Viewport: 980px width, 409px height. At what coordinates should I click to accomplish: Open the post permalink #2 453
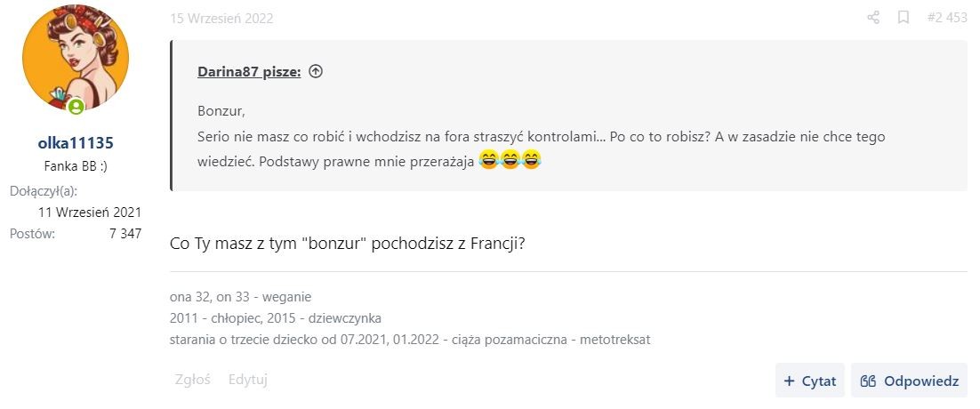946,18
